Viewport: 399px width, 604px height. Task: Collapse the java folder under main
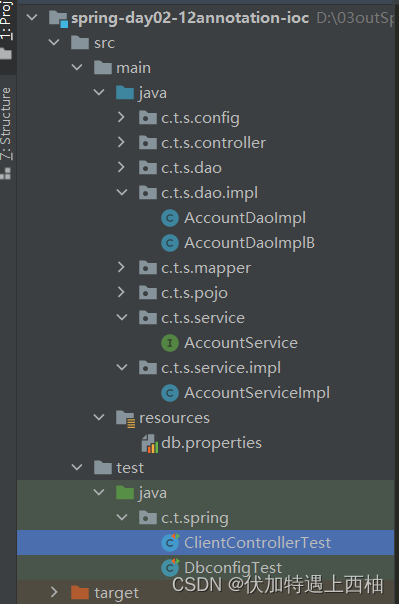click(x=99, y=92)
